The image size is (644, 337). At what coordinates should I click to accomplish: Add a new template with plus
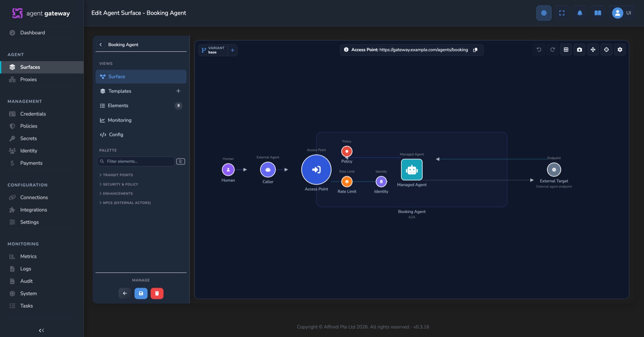(178, 91)
